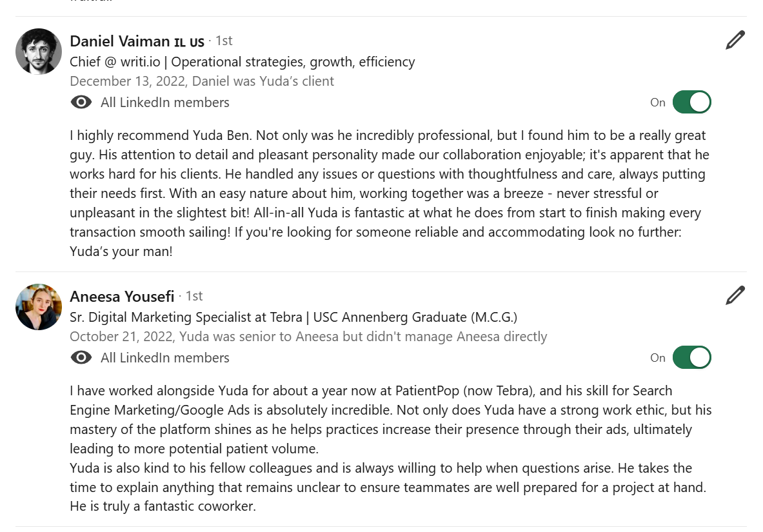
Task: Click the 1st-degree badge beside Daniel Vaiman
Action: [224, 41]
